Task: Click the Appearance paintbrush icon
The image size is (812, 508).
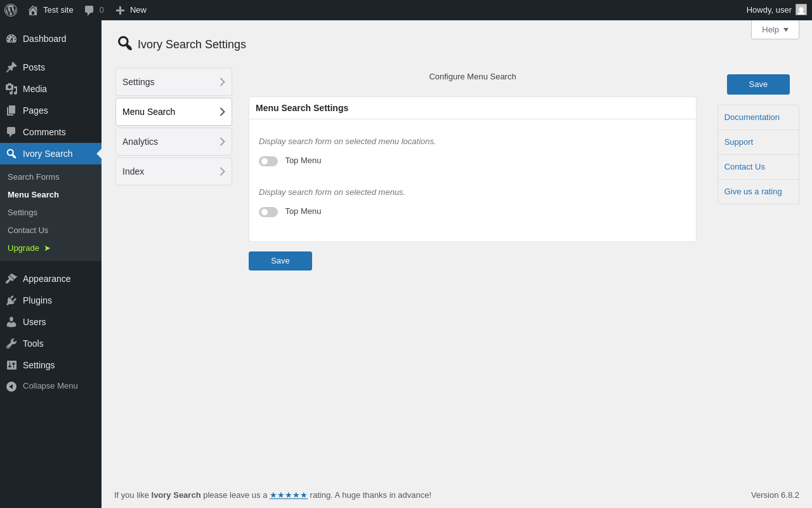Action: click(x=11, y=279)
